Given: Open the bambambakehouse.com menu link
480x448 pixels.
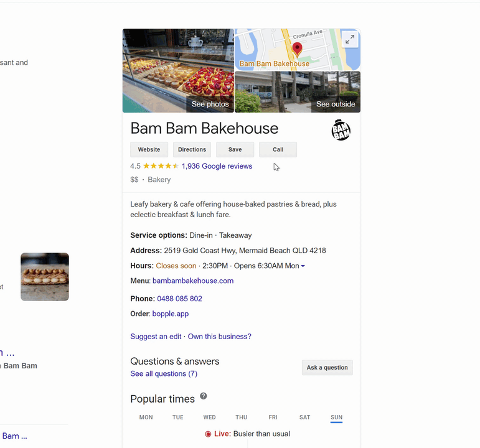Looking at the screenshot, I should click(x=193, y=281).
